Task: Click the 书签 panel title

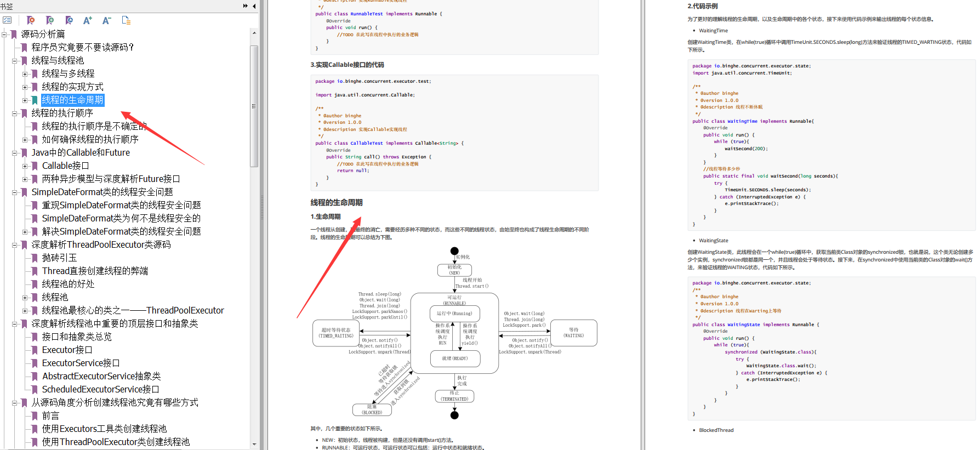Action: point(7,7)
